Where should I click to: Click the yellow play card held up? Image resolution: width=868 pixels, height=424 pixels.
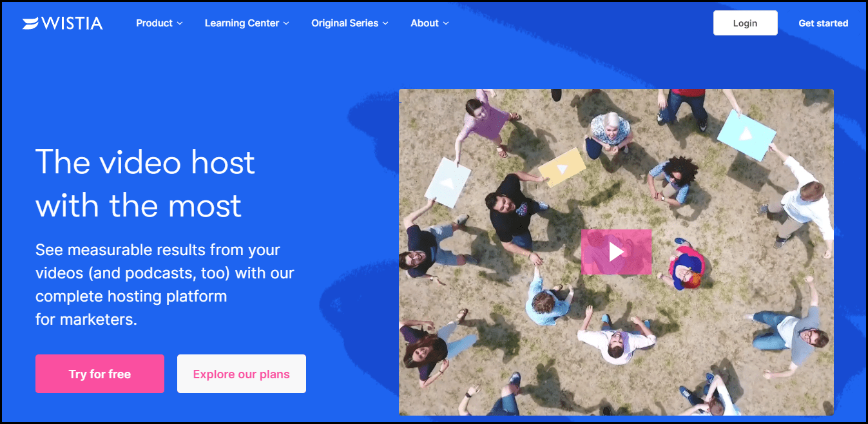click(x=562, y=168)
